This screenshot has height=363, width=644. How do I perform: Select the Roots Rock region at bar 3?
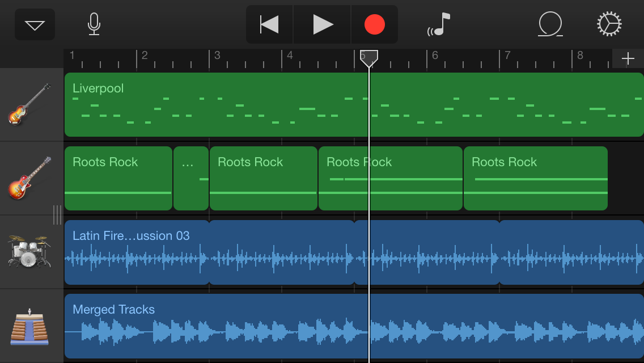point(263,178)
